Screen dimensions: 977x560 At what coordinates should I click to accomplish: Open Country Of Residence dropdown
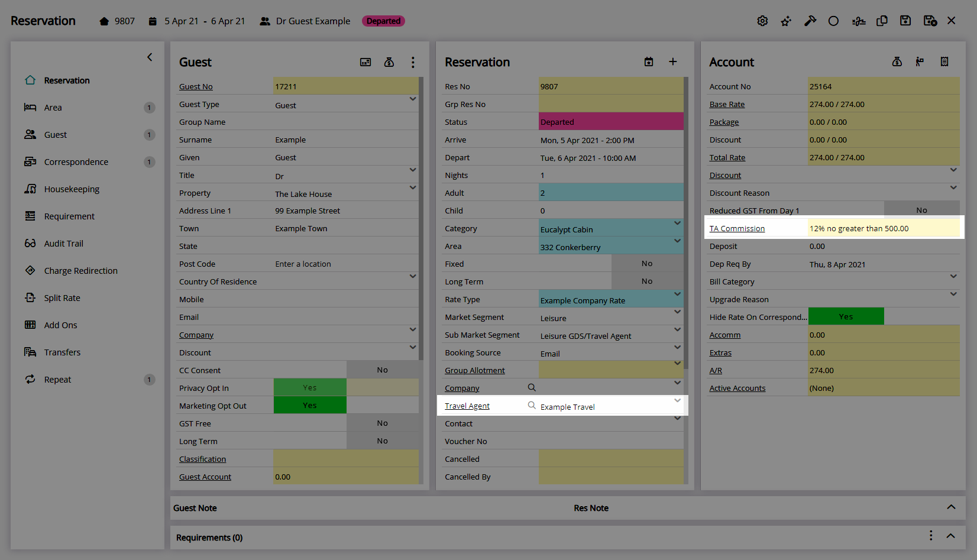coord(413,276)
